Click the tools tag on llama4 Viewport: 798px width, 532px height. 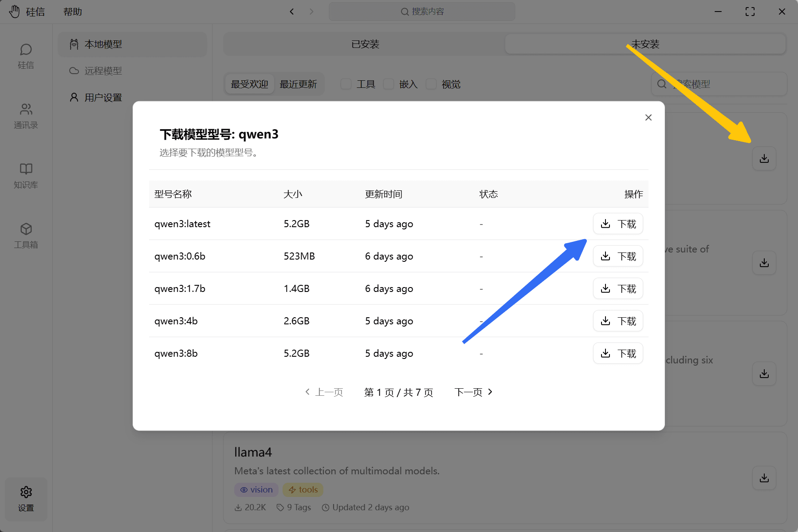(303, 489)
